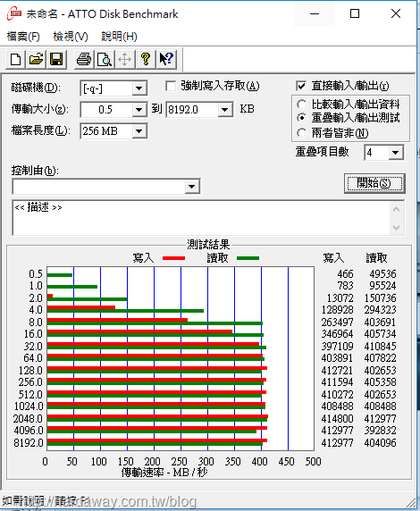
Task: Click the 傳輸速率 - MB / 秒 axis label
Action: point(164,472)
